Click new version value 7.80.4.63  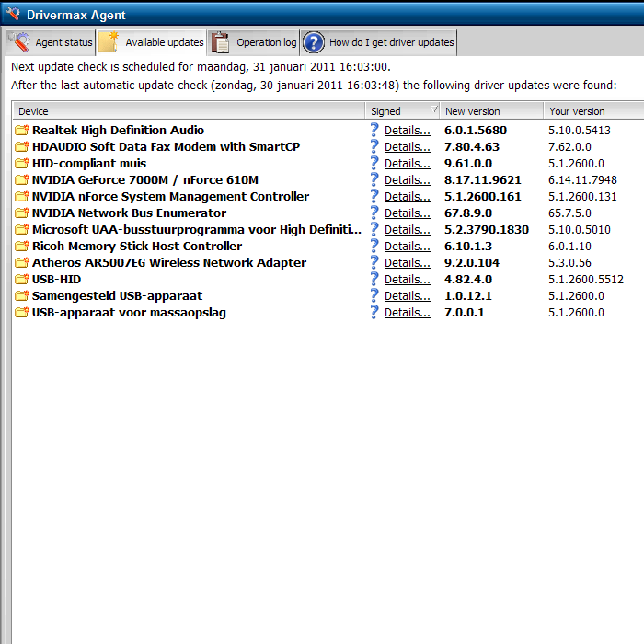point(472,146)
